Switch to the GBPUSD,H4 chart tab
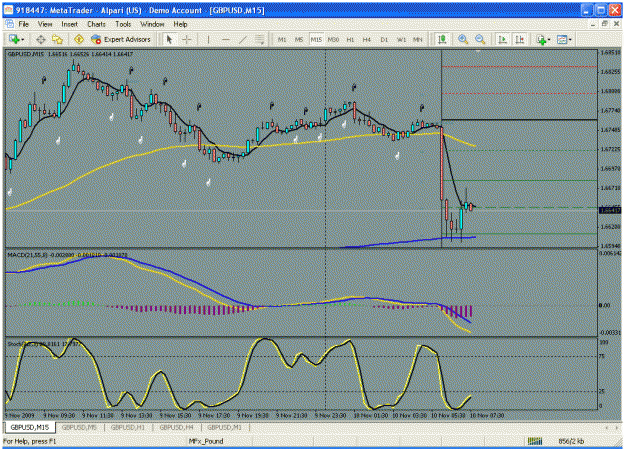Image resolution: width=625 pixels, height=449 pixels. (177, 427)
